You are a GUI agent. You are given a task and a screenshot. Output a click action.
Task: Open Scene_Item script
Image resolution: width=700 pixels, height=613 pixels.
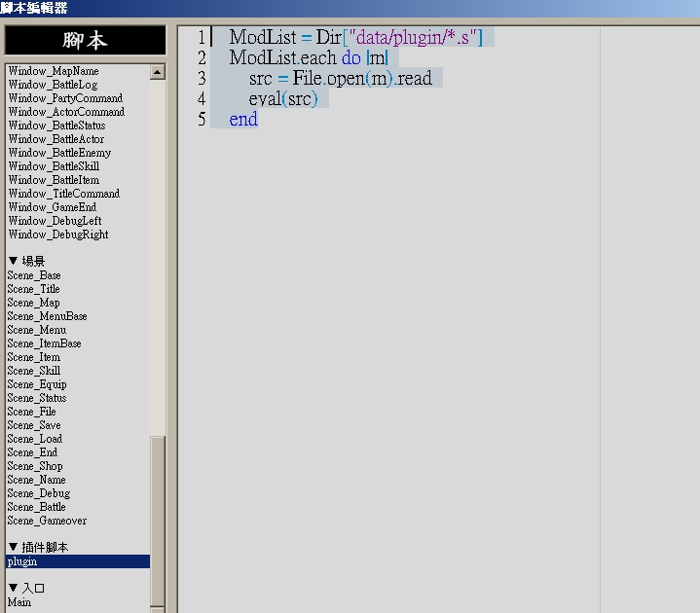point(33,357)
